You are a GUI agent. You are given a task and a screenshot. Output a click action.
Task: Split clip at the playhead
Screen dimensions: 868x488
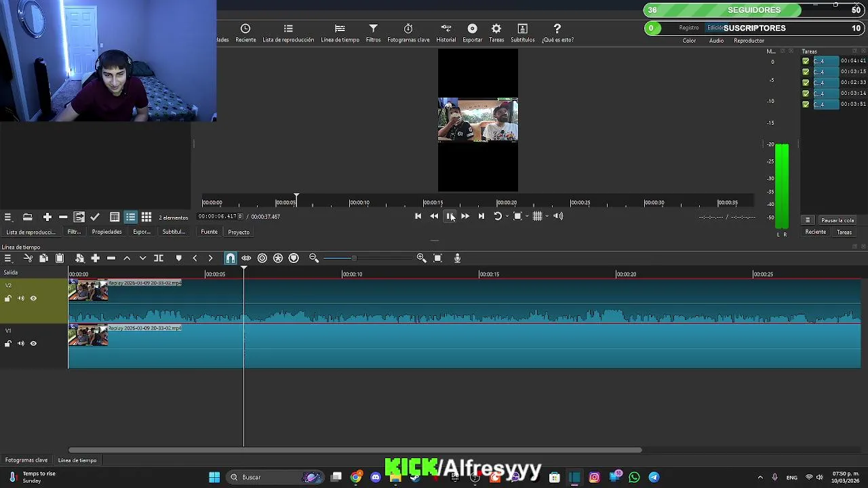159,258
